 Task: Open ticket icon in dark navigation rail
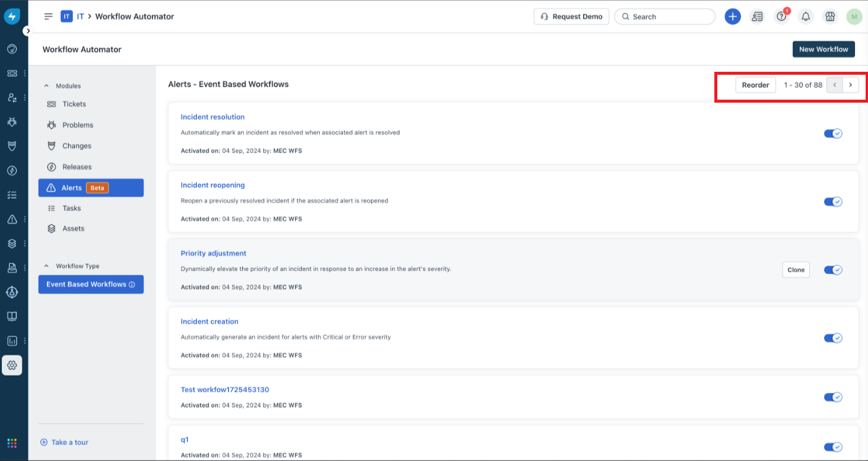pos(12,73)
